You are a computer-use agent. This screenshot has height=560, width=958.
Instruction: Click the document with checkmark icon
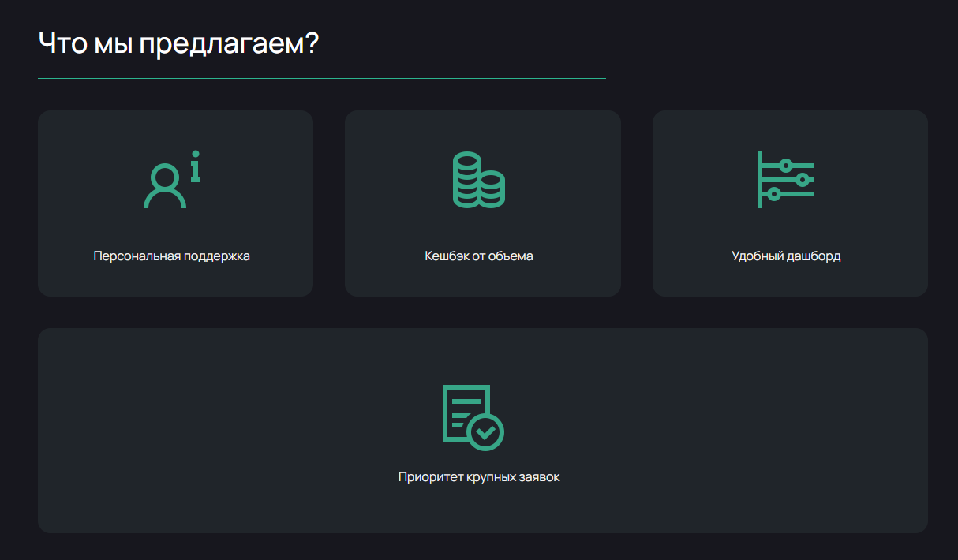click(473, 418)
